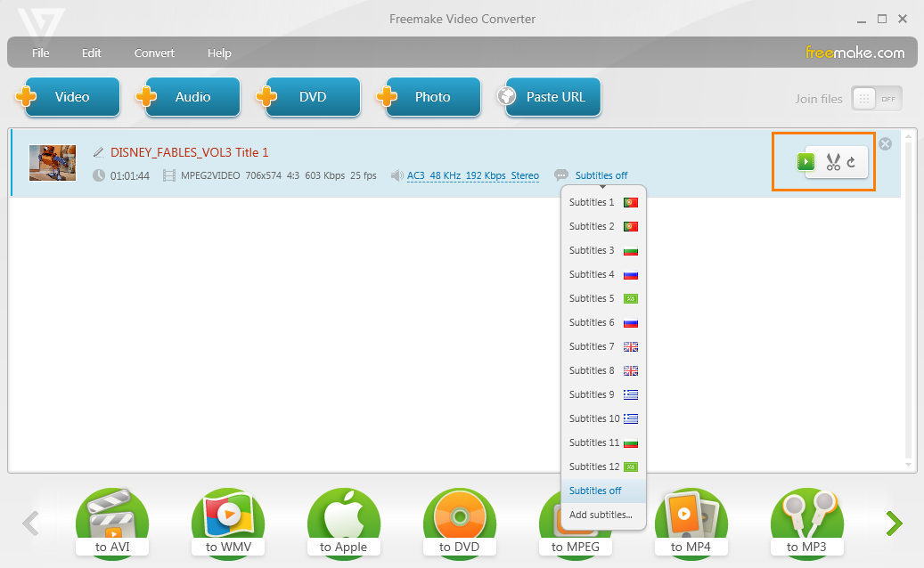Open the scissors cut editor
The width and height of the screenshot is (924, 568).
point(833,162)
